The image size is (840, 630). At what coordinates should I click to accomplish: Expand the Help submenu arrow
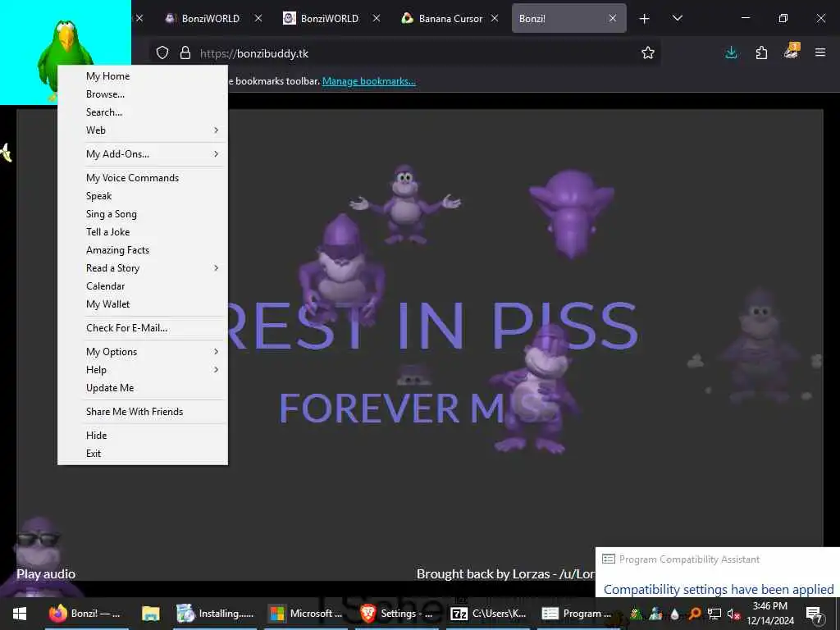[x=216, y=370]
